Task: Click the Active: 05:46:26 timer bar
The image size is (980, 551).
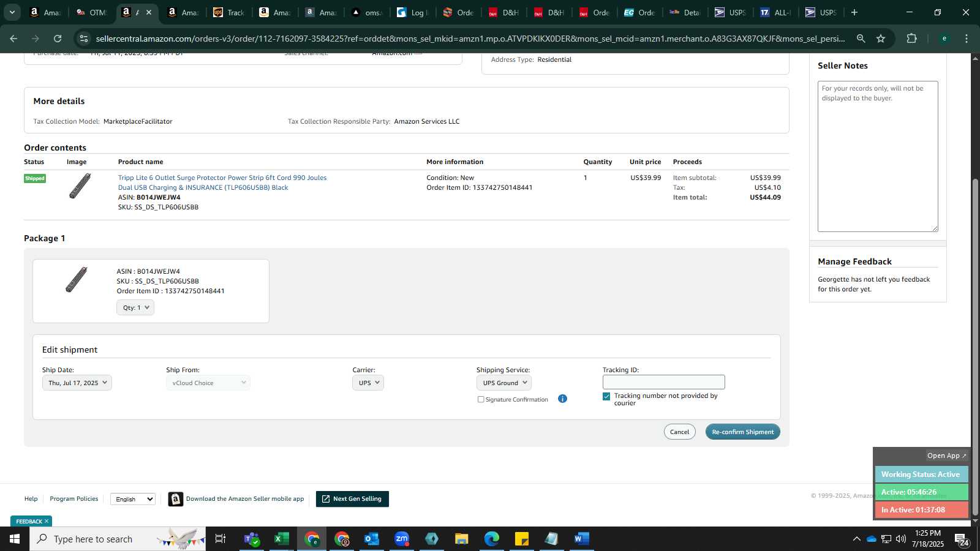Action: pyautogui.click(x=921, y=492)
